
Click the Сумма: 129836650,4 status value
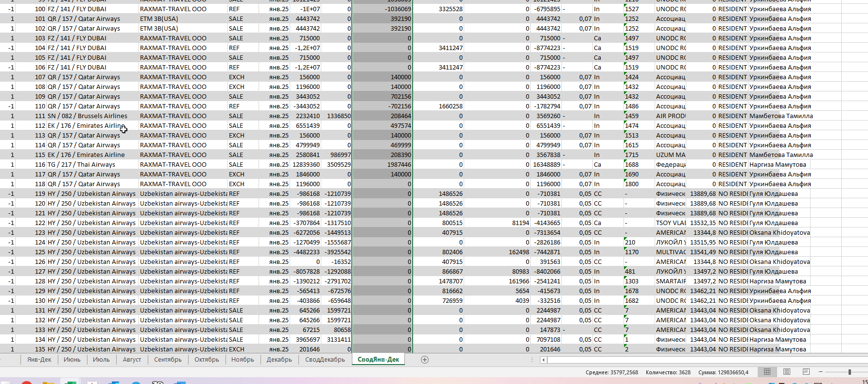tap(723, 372)
